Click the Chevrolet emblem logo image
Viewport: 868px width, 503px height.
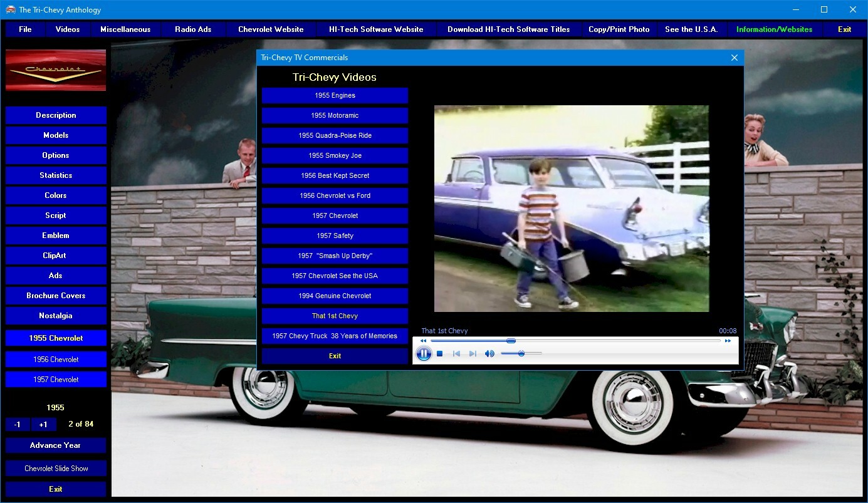(x=56, y=70)
